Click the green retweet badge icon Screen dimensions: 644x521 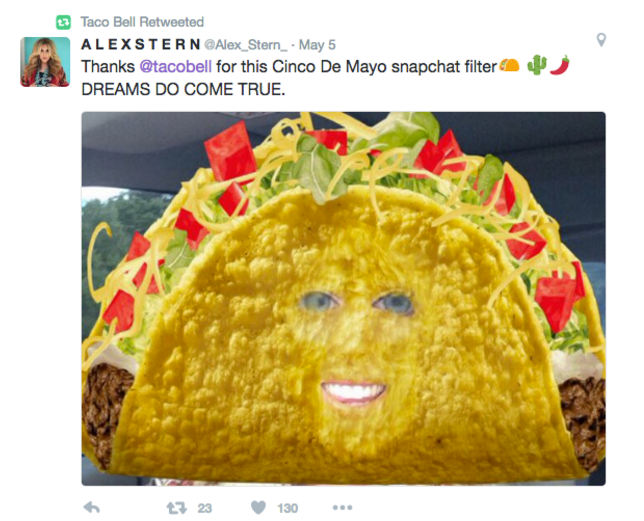63,22
